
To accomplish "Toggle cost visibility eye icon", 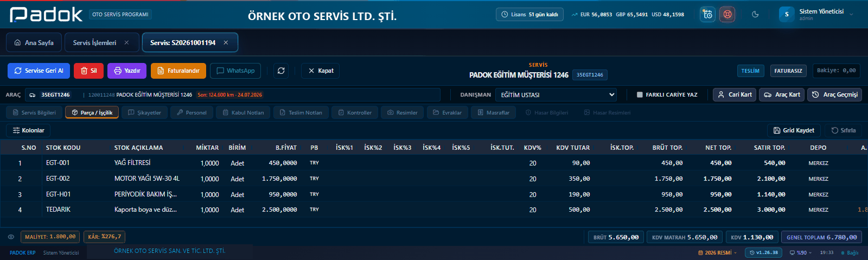I will click(11, 237).
